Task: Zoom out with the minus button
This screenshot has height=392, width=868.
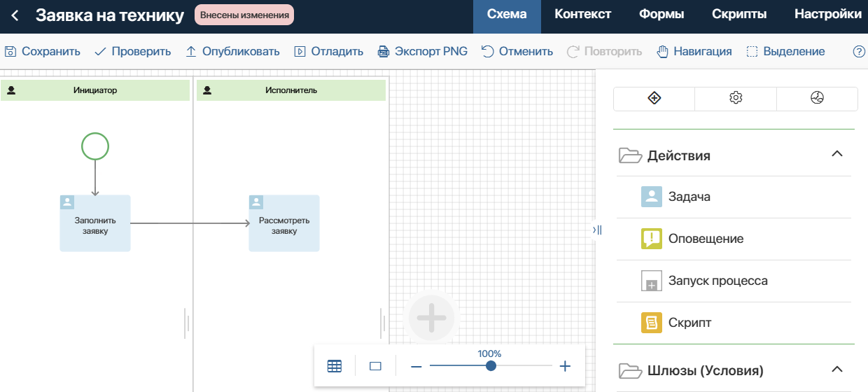Action: 416,366
